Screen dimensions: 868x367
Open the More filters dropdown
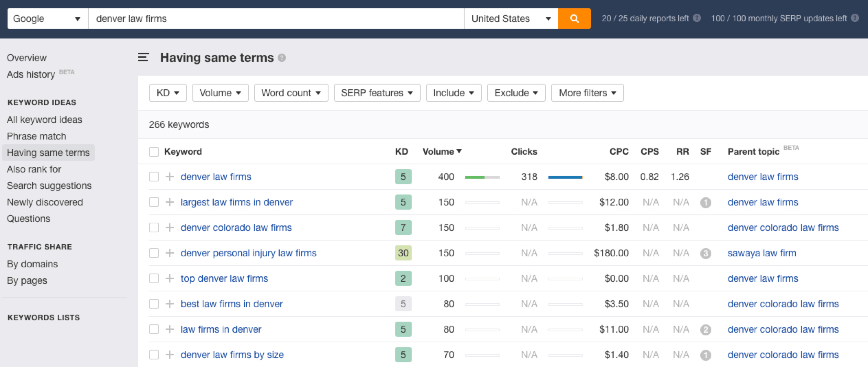(x=587, y=93)
